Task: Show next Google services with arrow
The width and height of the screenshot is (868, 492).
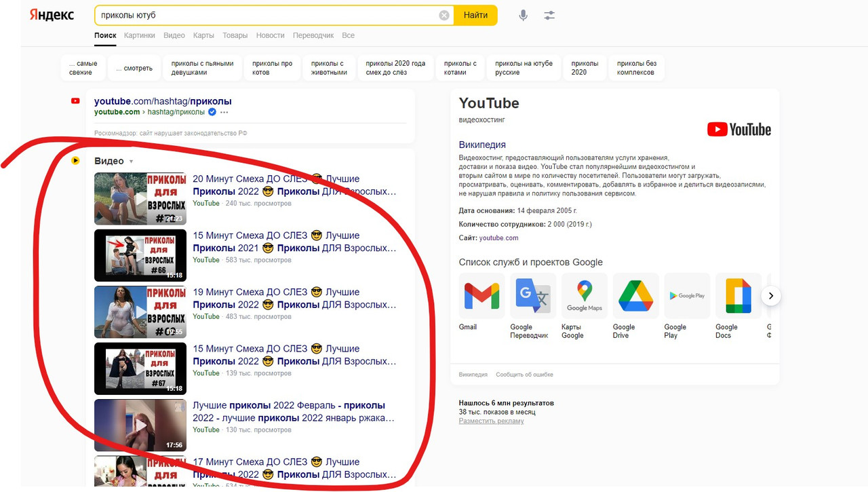Action: 771,296
